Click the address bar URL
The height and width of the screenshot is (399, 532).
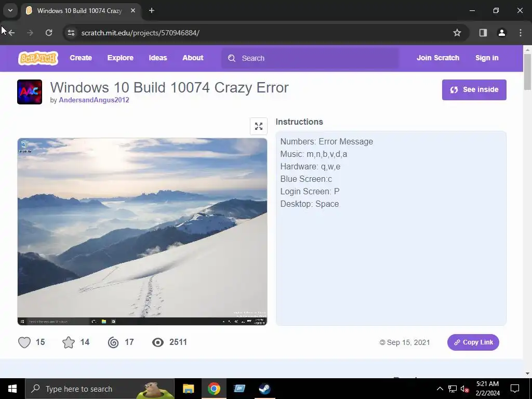pyautogui.click(x=140, y=33)
